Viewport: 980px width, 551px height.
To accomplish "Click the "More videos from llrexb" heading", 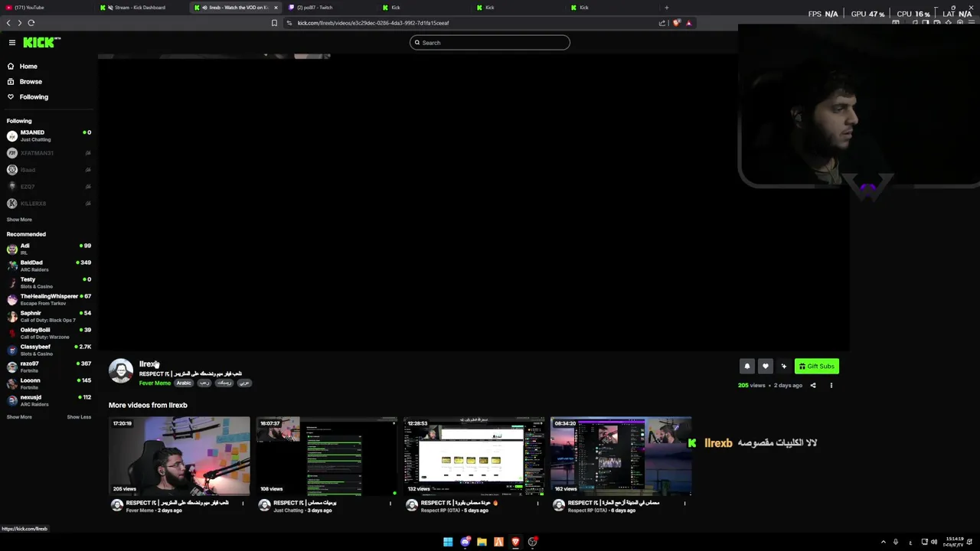I will click(148, 406).
